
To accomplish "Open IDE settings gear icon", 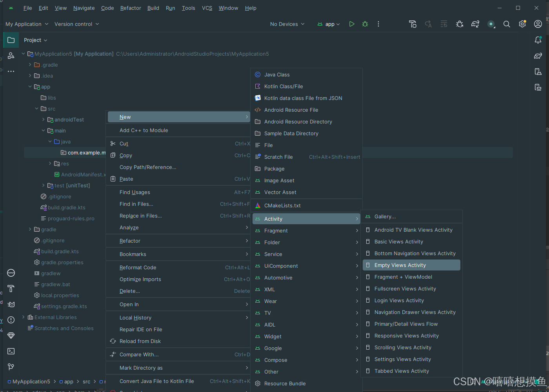I will click(x=522, y=24).
